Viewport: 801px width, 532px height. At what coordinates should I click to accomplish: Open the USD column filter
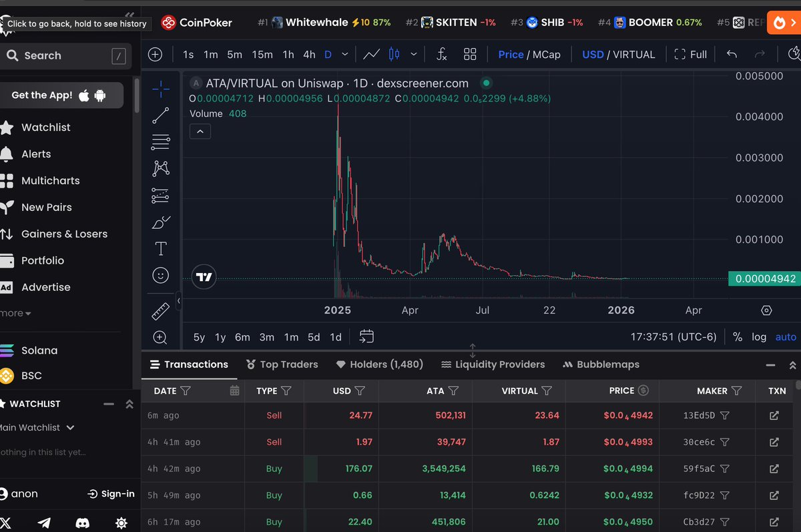click(360, 390)
